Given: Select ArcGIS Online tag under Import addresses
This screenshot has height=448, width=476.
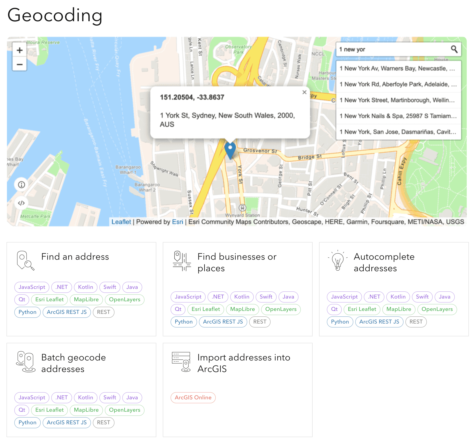Looking at the screenshot, I should click(x=193, y=397).
